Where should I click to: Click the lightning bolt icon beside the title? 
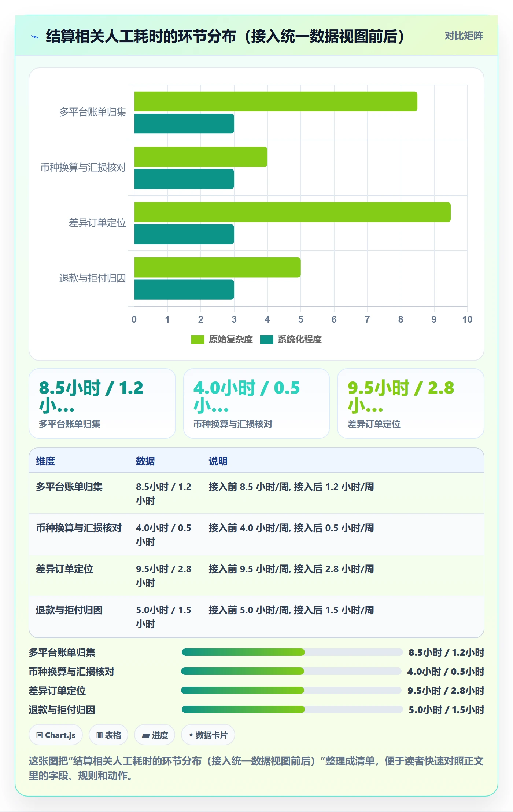(35, 37)
